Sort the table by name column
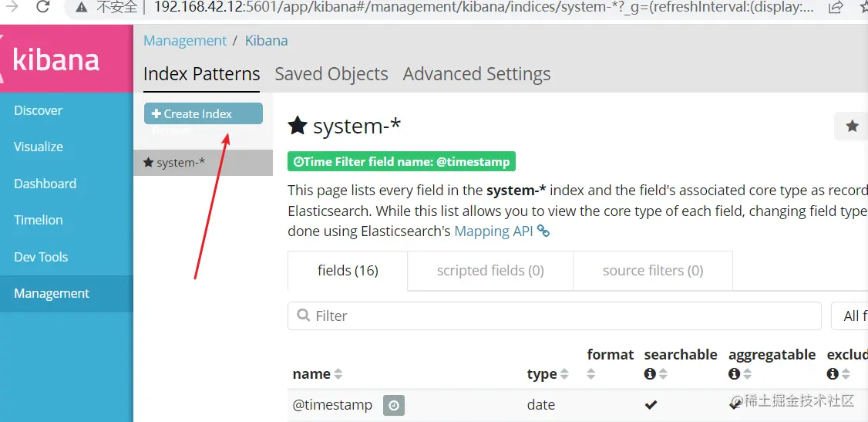The height and width of the screenshot is (422, 868). (338, 374)
